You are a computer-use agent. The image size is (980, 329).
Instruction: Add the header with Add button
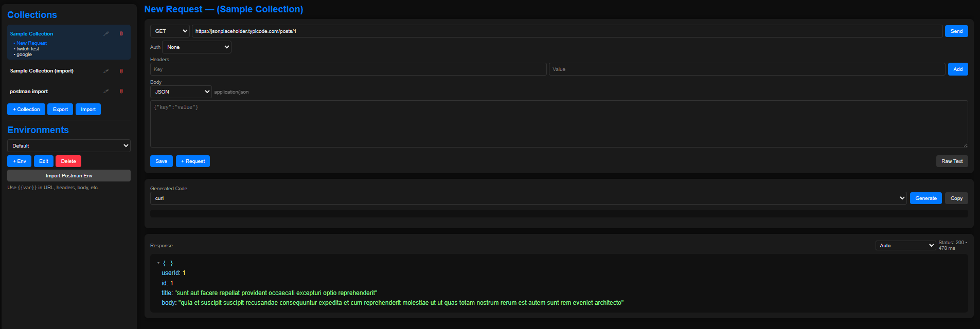click(958, 69)
